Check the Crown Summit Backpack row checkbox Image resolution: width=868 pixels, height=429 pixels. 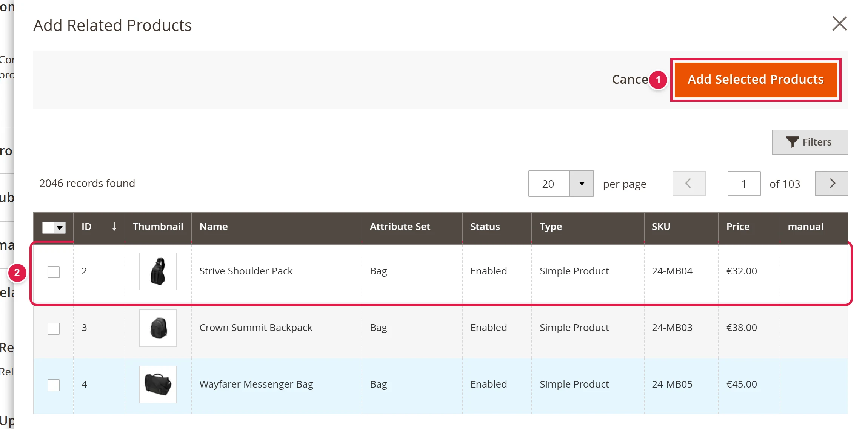click(x=54, y=328)
